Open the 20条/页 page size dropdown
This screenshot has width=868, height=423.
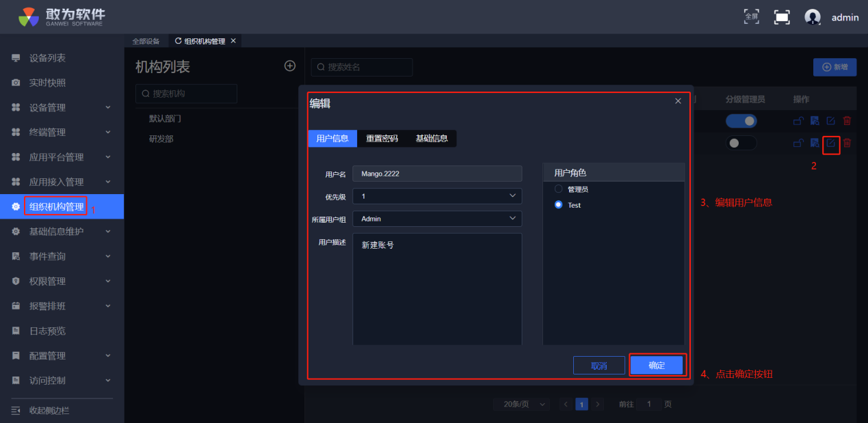[x=521, y=404]
